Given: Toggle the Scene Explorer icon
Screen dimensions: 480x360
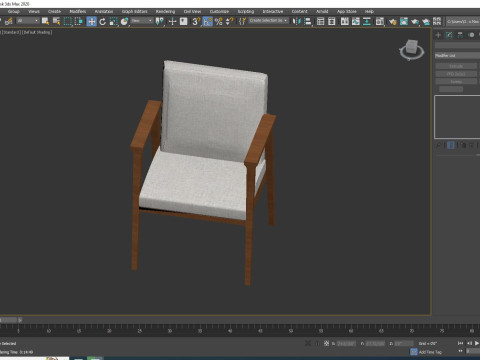Looking at the screenshot, I should (x=320, y=21).
